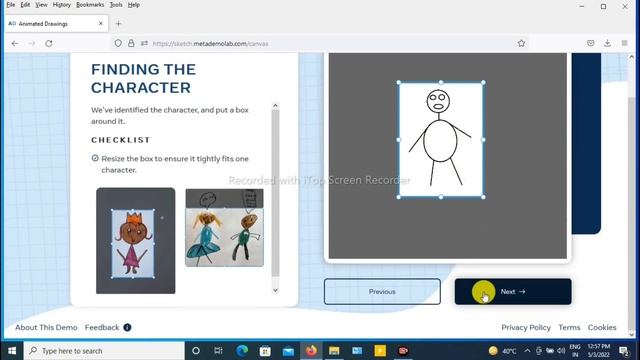The width and height of the screenshot is (640, 360).
Task: Click top-right corner handle of bounding box
Action: (x=483, y=82)
